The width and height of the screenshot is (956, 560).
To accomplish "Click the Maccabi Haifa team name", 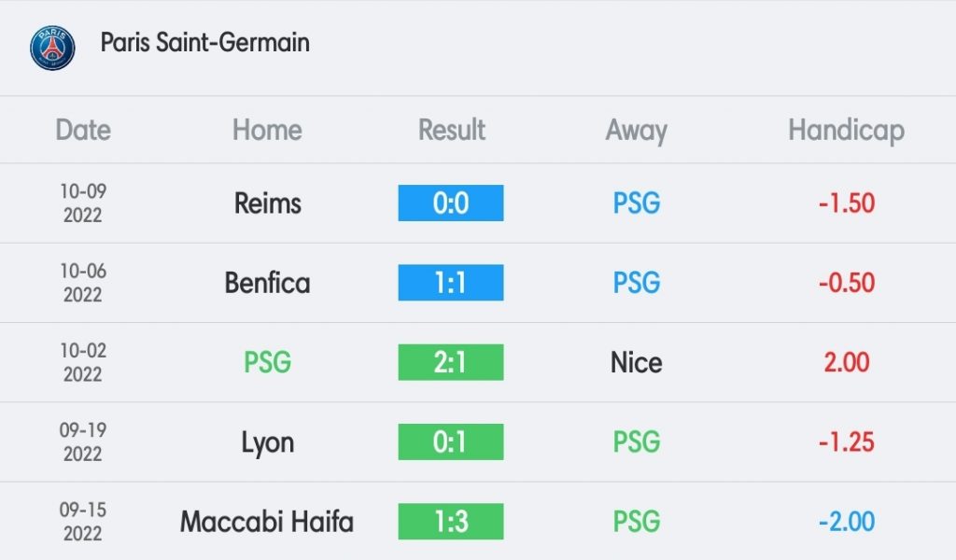I will pos(266,522).
